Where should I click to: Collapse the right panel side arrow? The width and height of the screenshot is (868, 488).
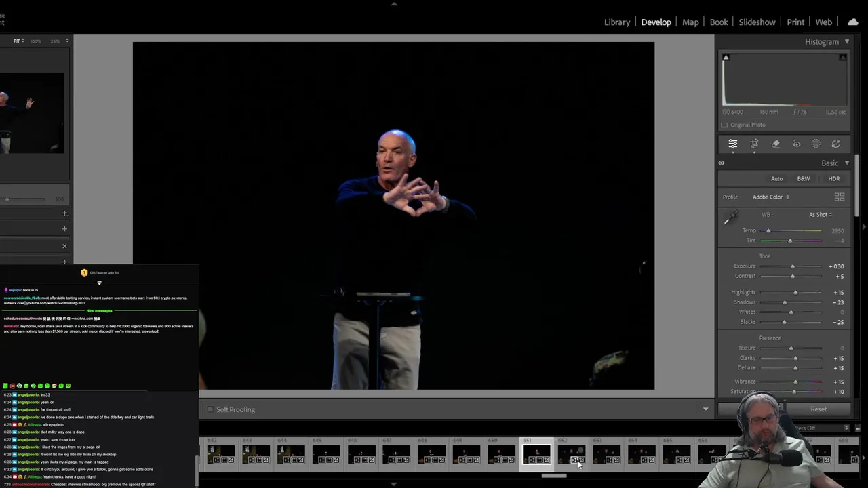pyautogui.click(x=864, y=227)
